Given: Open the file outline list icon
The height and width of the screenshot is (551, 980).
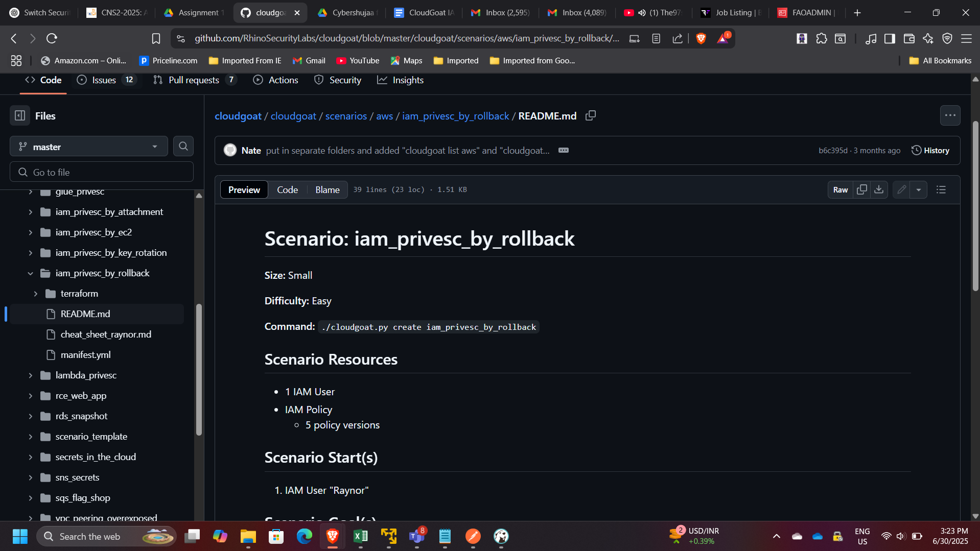Looking at the screenshot, I should pos(942,189).
